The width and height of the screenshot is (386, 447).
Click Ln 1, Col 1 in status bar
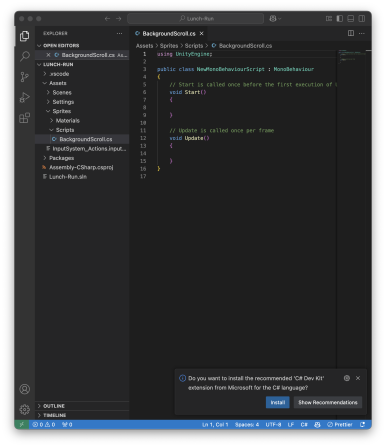pyautogui.click(x=215, y=424)
